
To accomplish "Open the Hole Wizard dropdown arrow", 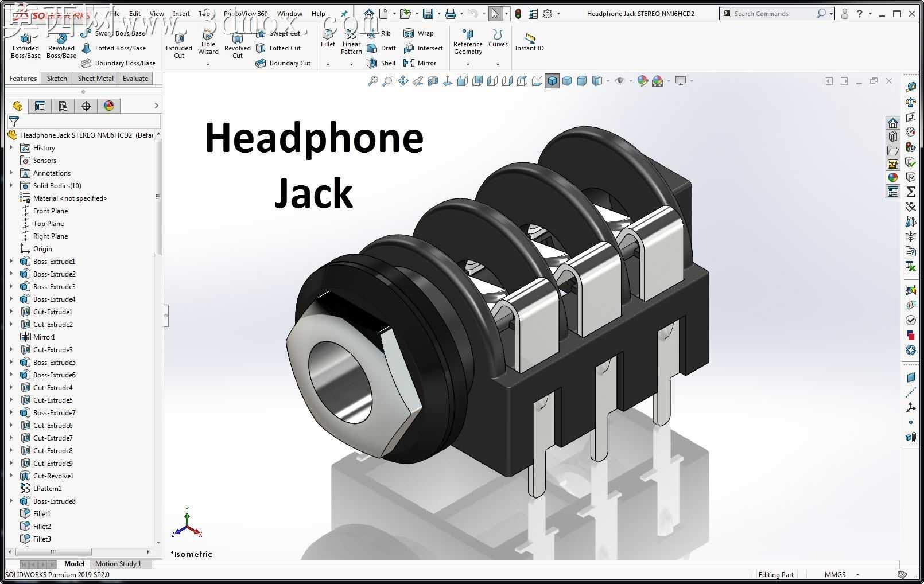I will pyautogui.click(x=208, y=64).
